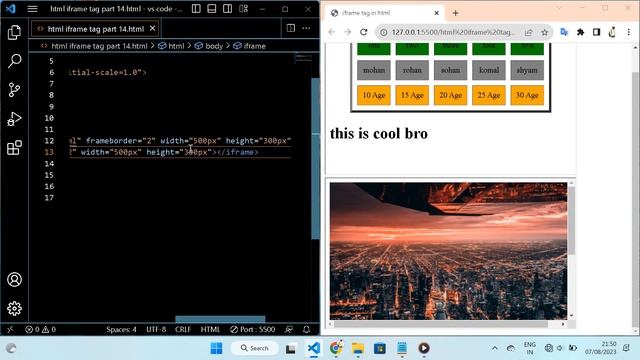Click the orange '10 Age' cell
Screen dimensions: 640x360
click(374, 95)
